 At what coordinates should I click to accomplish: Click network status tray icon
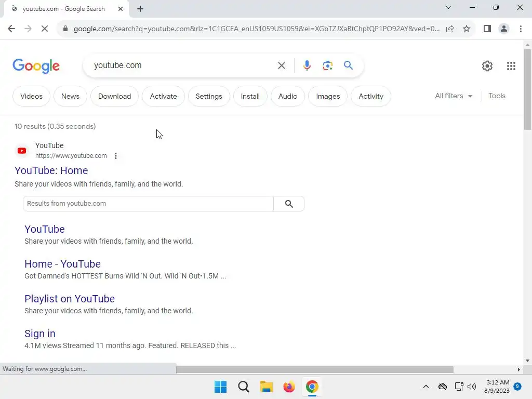pyautogui.click(x=459, y=387)
